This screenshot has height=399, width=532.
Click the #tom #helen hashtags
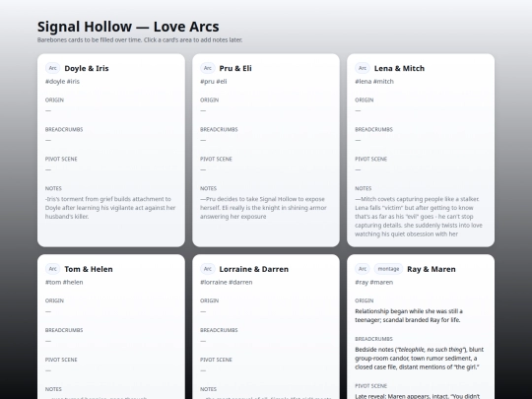pyautogui.click(x=64, y=283)
